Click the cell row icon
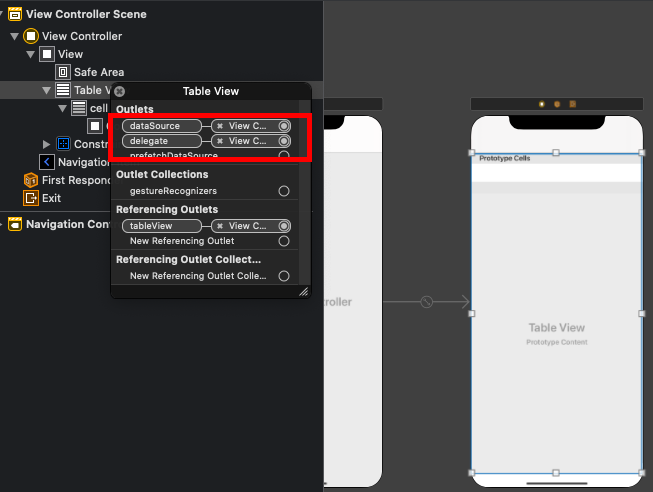653x492 pixels. (x=79, y=108)
